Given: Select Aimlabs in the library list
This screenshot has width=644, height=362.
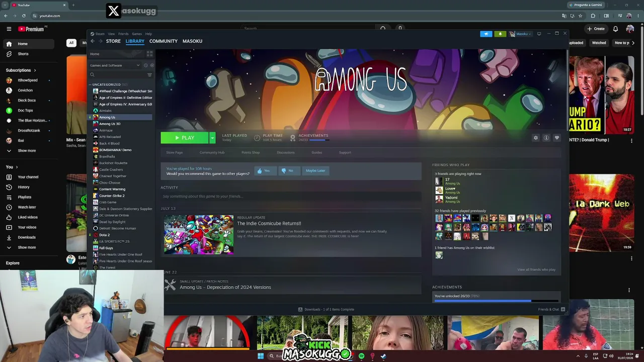Looking at the screenshot, I should (120, 111).
